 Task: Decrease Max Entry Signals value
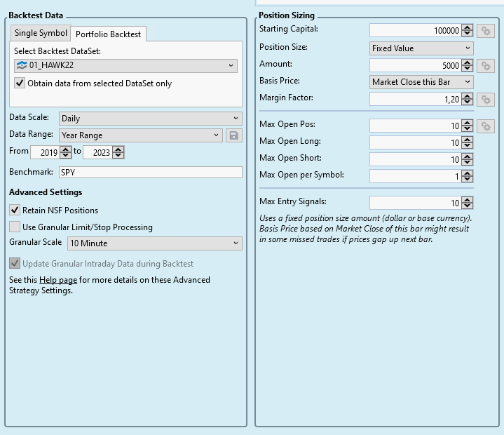click(x=468, y=206)
